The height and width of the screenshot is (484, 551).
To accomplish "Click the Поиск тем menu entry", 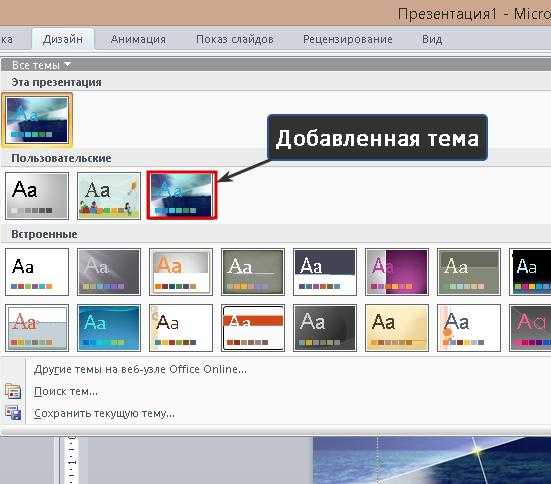I will click(66, 391).
